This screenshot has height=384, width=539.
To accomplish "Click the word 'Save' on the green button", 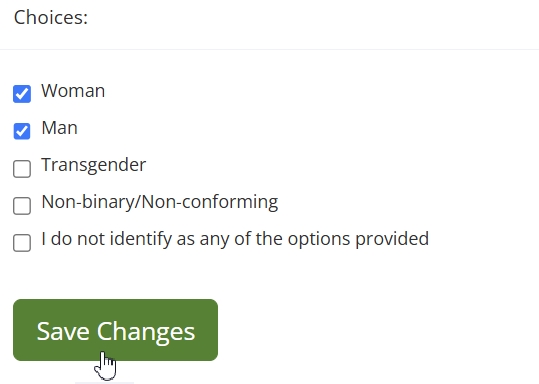I will [63, 332].
